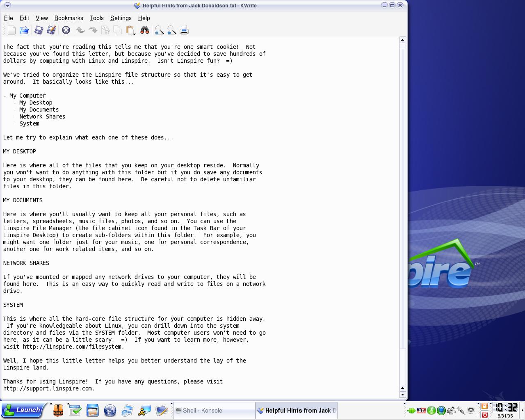Screen dimensions: 525x420
Task: Zoom in with the magnifier plus icon
Action: pyautogui.click(x=159, y=30)
